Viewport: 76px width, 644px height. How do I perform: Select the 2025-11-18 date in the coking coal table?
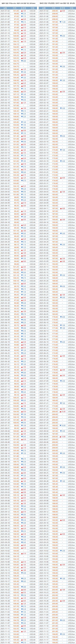(x=44, y=642)
